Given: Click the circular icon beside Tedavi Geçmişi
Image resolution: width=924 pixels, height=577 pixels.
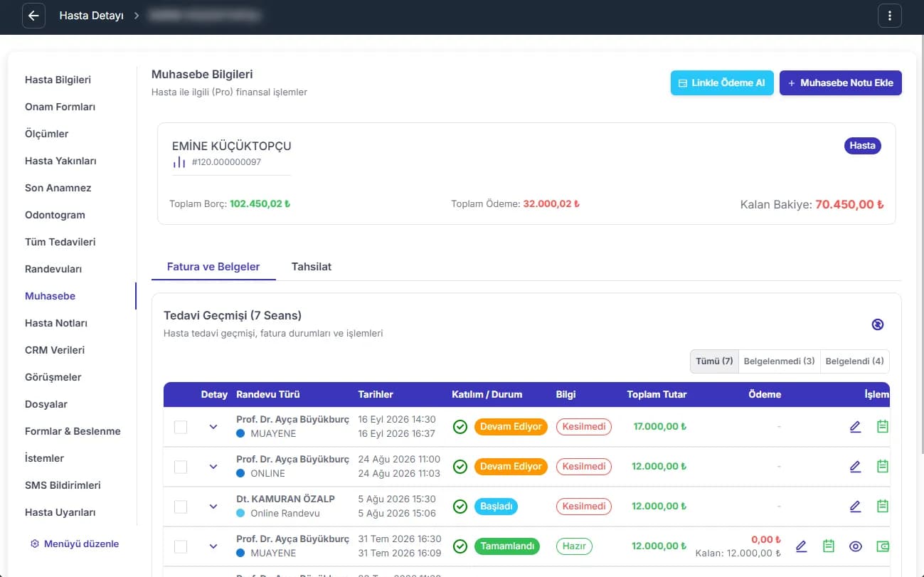Looking at the screenshot, I should 878,324.
